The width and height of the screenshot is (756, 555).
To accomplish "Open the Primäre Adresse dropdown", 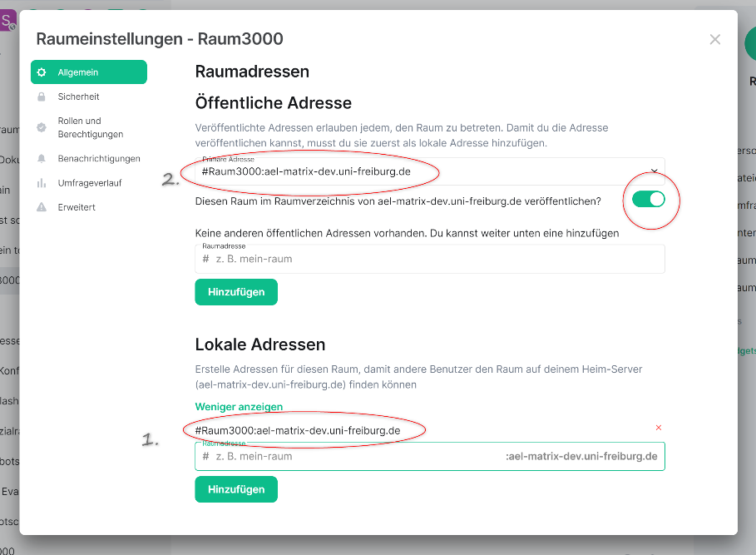I will pos(430,171).
